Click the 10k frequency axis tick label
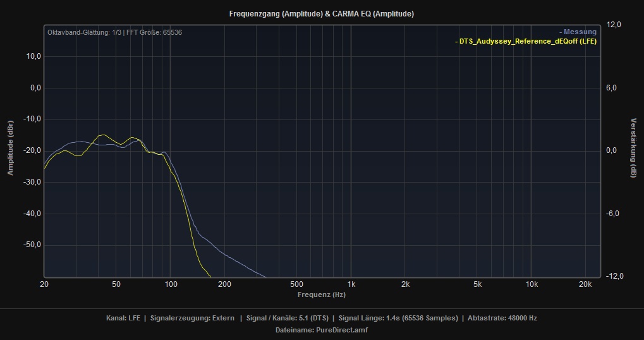The width and height of the screenshot is (644, 340). coord(531,285)
